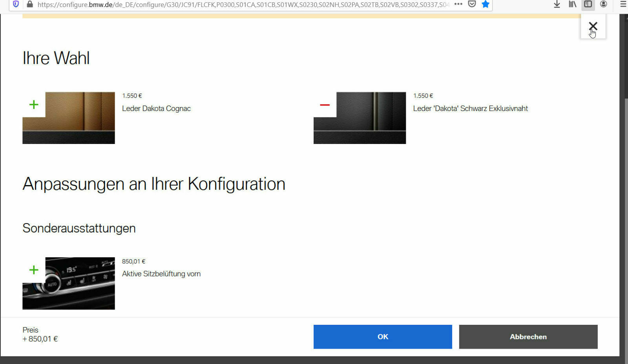628x364 pixels.
Task: Click green plus on Leder Dakota Cognac
Action: [x=34, y=105]
